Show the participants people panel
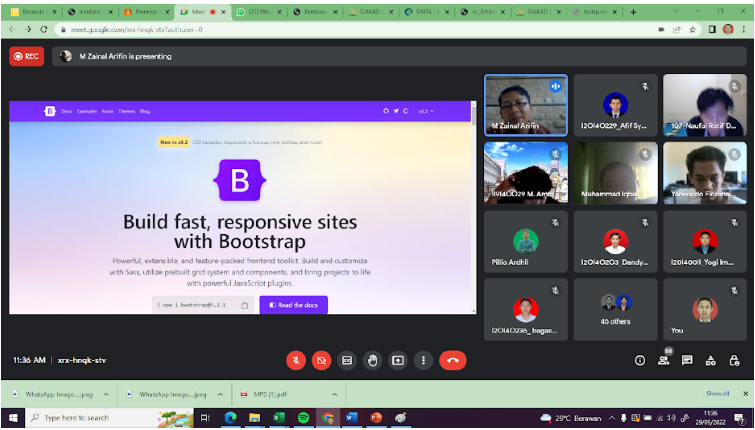Viewport: 755px width, 430px height. (664, 360)
